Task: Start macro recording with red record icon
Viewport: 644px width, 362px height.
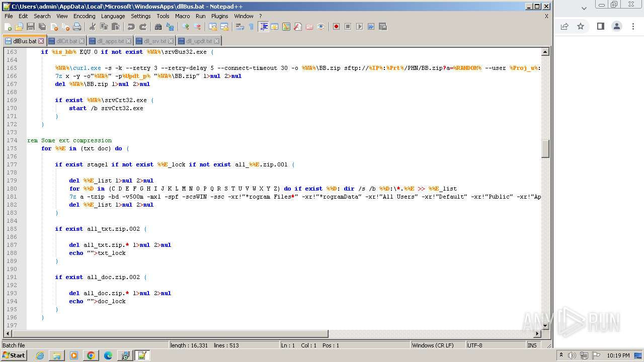Action: 336,27
